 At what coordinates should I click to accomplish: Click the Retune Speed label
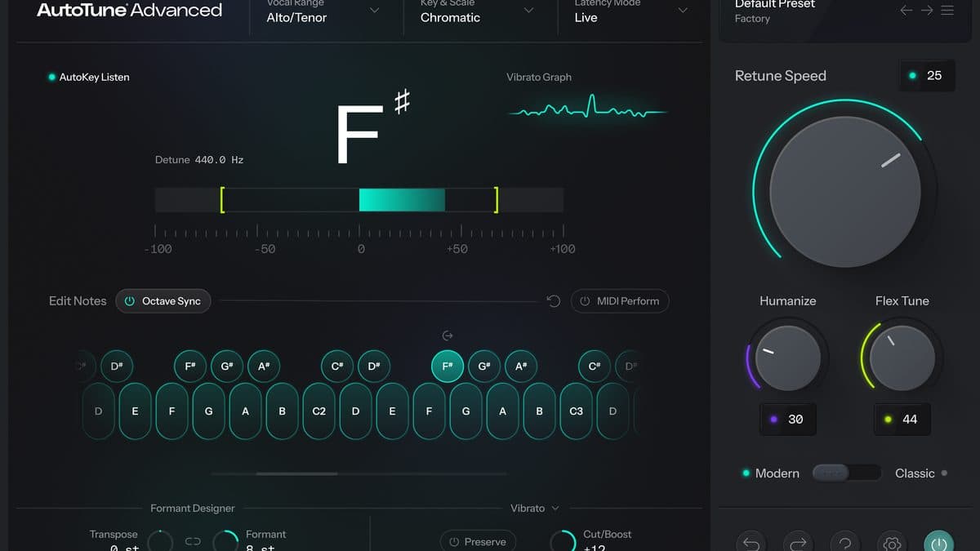point(781,76)
